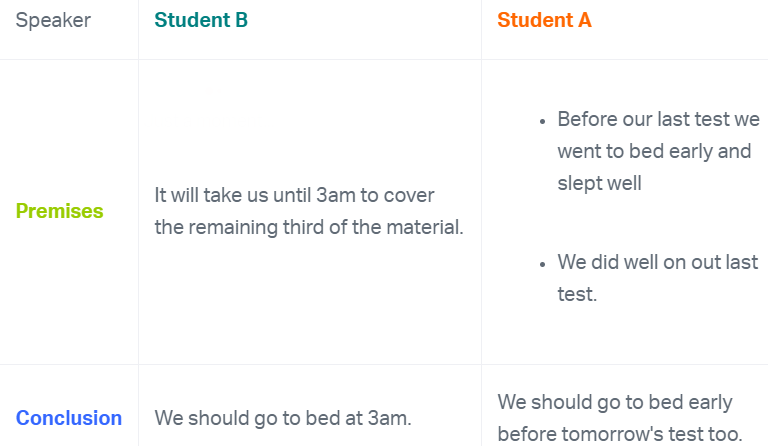
Task: Click the green Premises row label
Action: tap(59, 211)
